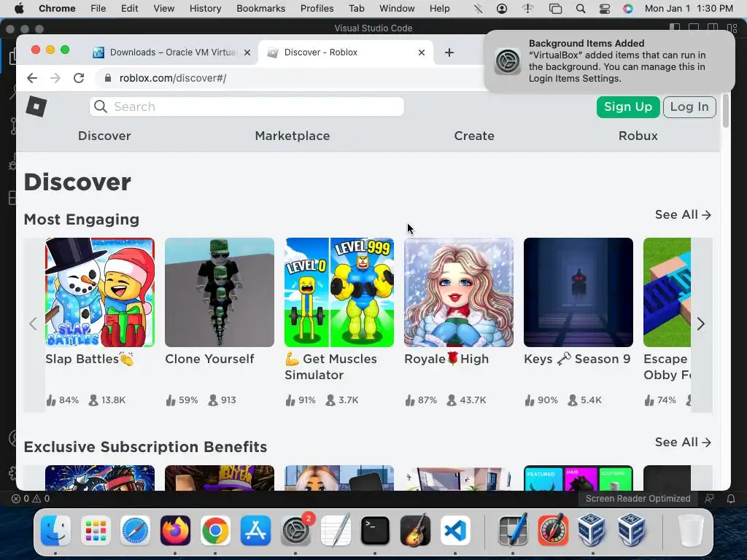Open the App Store from the Dock
The height and width of the screenshot is (560, 747).
[x=255, y=531]
